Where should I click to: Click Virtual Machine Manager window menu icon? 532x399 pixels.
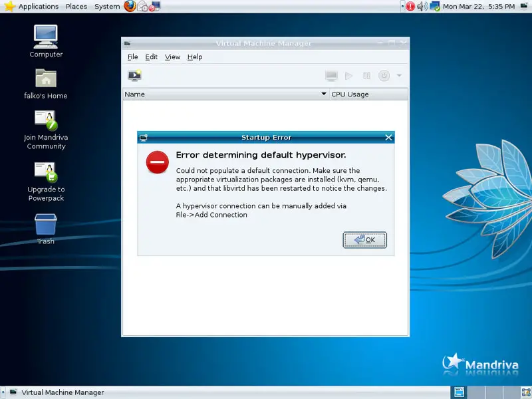(x=127, y=43)
